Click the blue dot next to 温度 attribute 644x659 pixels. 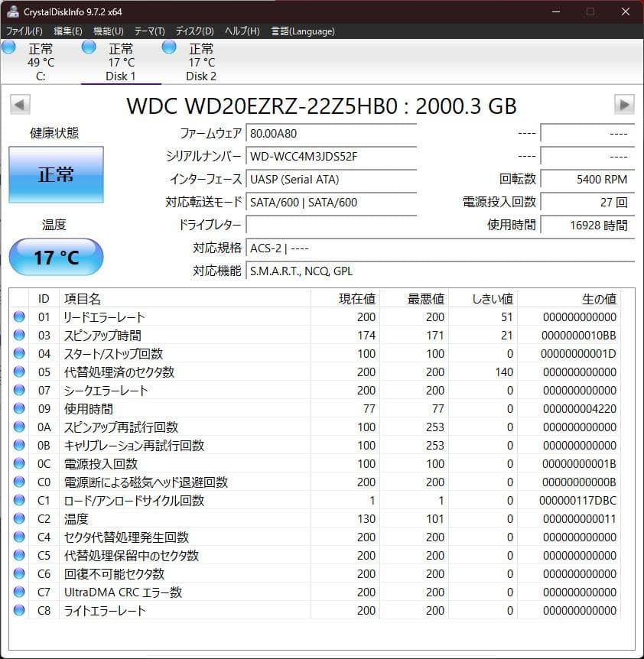(x=18, y=518)
